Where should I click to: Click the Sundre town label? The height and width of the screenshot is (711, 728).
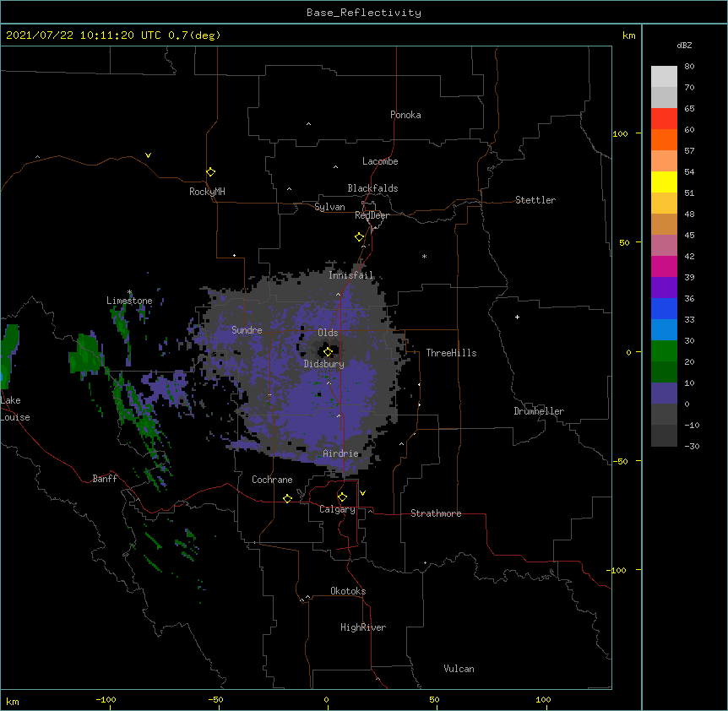coord(247,330)
